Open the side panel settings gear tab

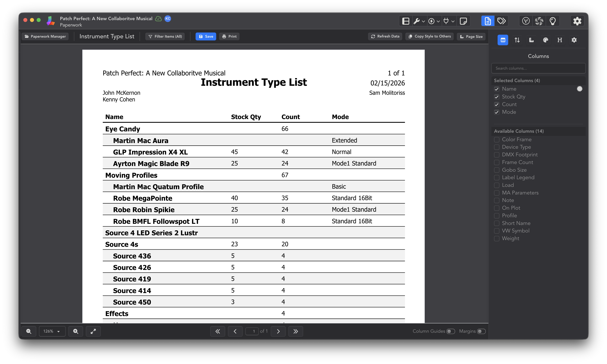[574, 40]
